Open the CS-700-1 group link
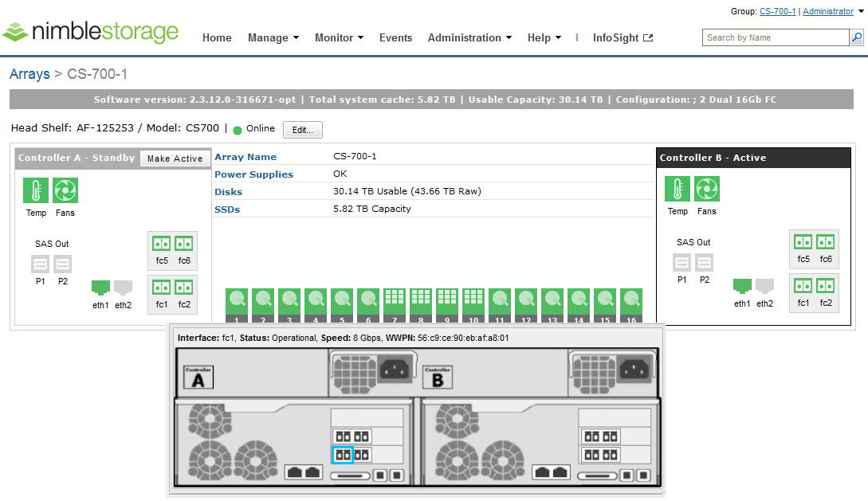The width and height of the screenshot is (868, 501). pos(778,11)
